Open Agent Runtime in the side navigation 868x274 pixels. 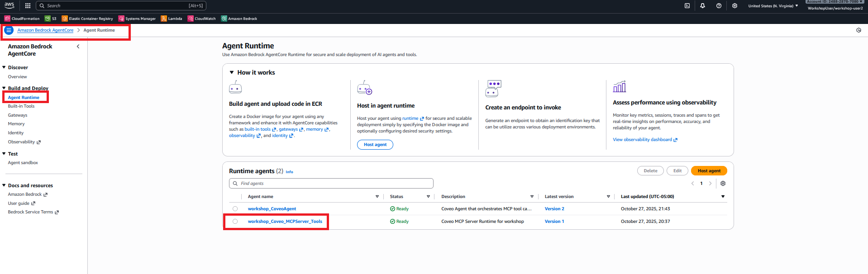coord(24,98)
